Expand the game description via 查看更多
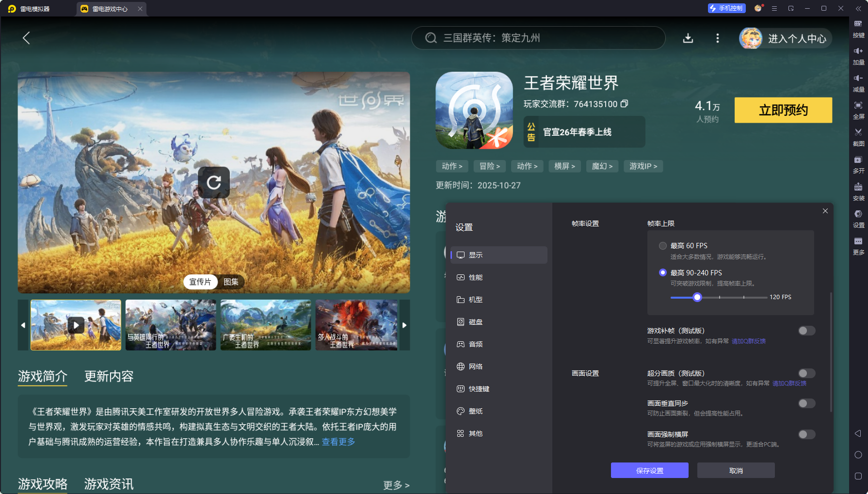868x494 pixels. 338,442
